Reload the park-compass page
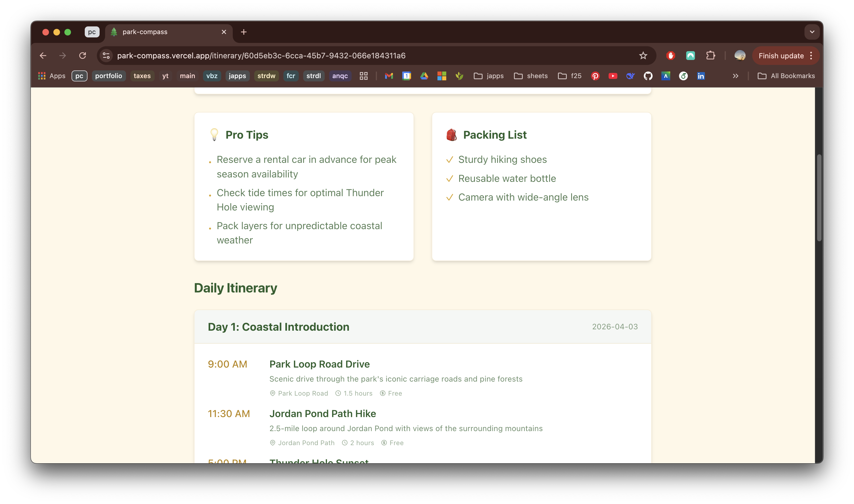The width and height of the screenshot is (854, 504). click(83, 56)
